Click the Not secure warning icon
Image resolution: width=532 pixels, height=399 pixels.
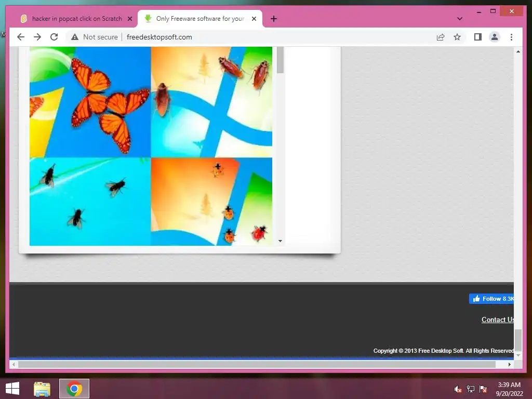coord(75,37)
